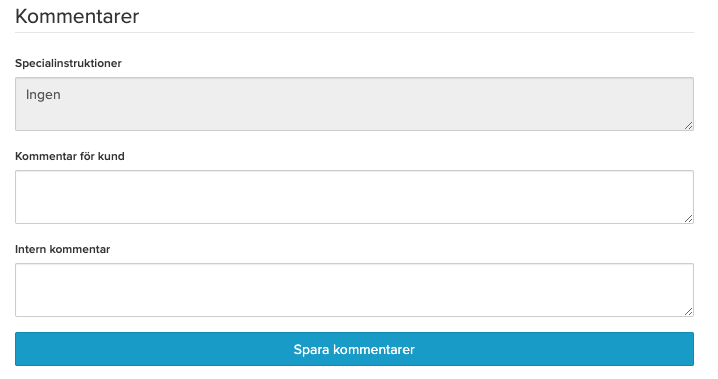Click the resize grip of Specialinstruktioner box
The image size is (718, 379).
coord(688,125)
